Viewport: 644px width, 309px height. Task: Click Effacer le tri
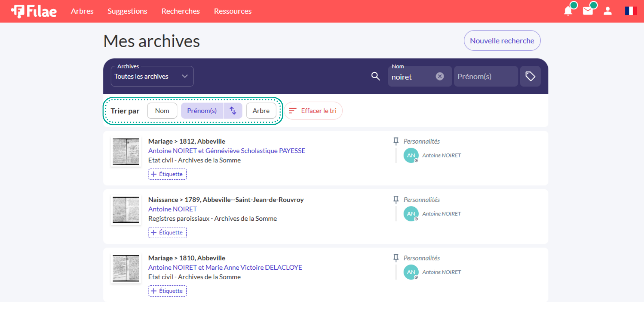tap(314, 111)
